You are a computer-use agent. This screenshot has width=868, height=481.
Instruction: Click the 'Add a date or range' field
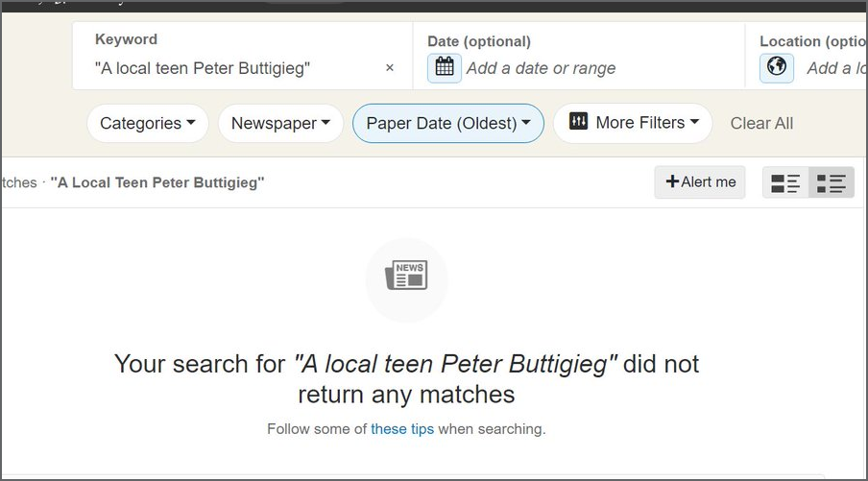pyautogui.click(x=541, y=68)
